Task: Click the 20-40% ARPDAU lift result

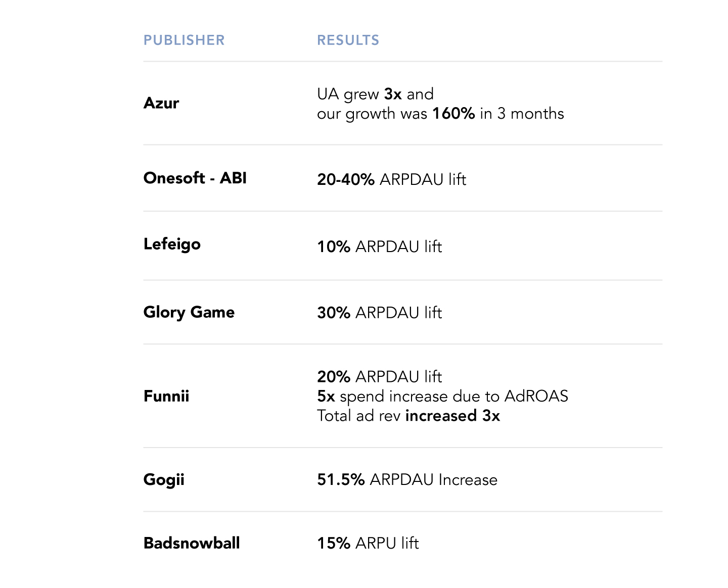Action: point(391,179)
